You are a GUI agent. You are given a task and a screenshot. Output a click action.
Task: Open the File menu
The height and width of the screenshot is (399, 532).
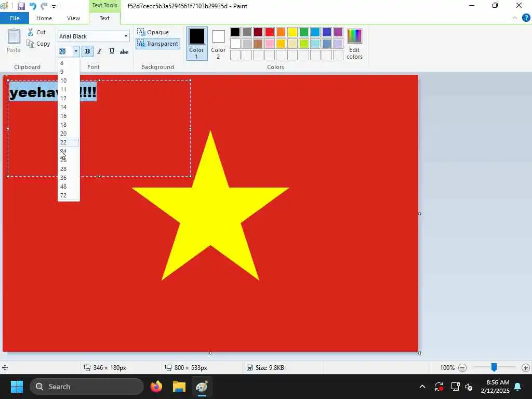pos(15,18)
